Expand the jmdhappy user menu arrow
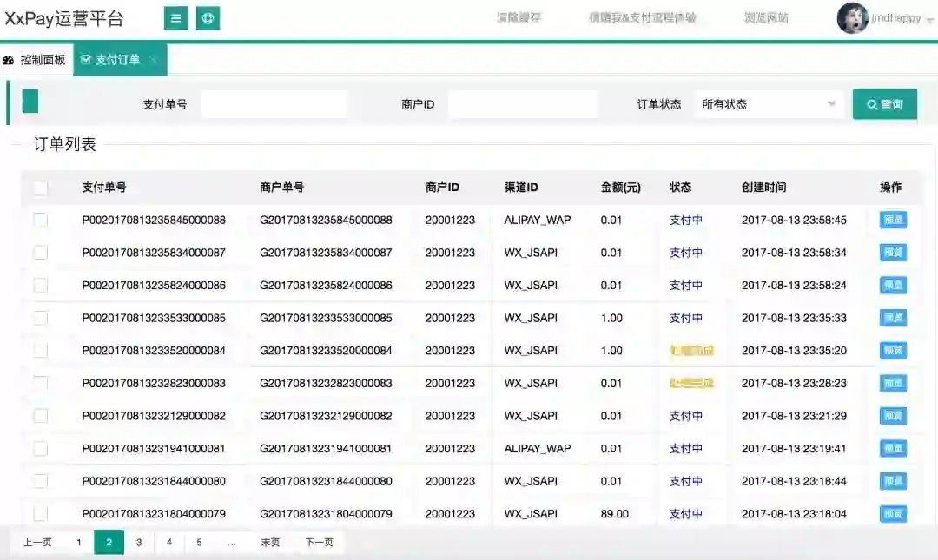The width and height of the screenshot is (938, 560). click(x=930, y=19)
